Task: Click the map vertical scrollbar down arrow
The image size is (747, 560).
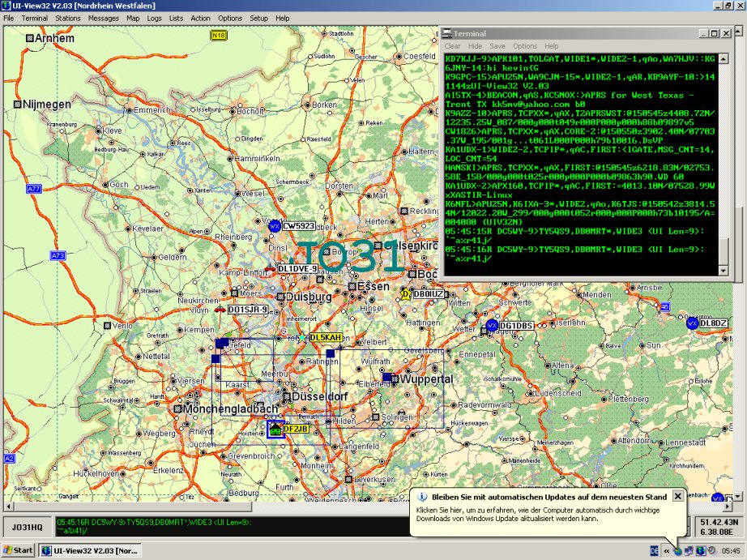Action: (738, 497)
